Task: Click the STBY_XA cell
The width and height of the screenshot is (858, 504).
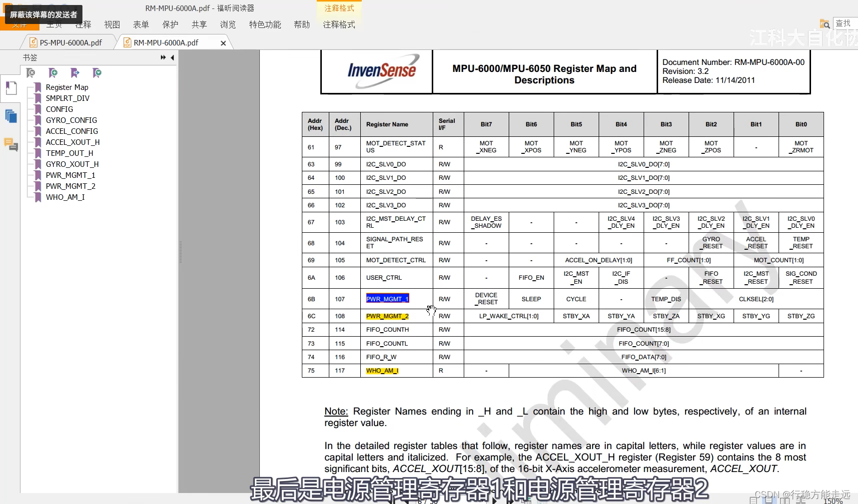Action: 576,316
